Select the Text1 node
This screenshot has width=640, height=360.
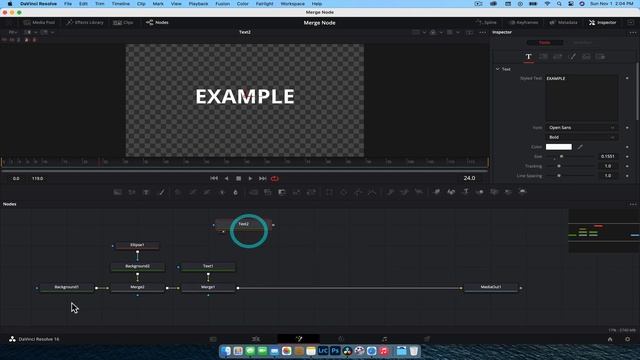(x=208, y=267)
